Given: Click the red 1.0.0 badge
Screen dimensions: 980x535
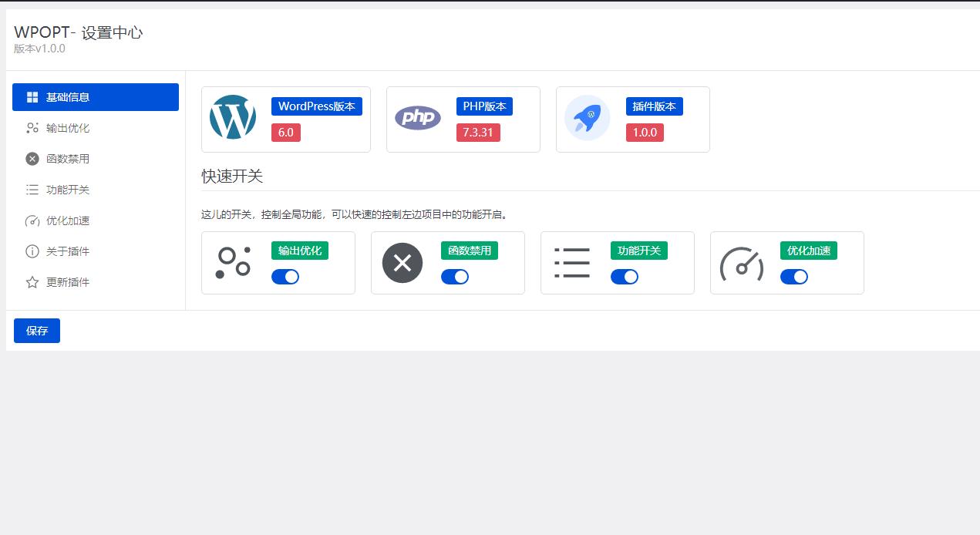Looking at the screenshot, I should [645, 133].
